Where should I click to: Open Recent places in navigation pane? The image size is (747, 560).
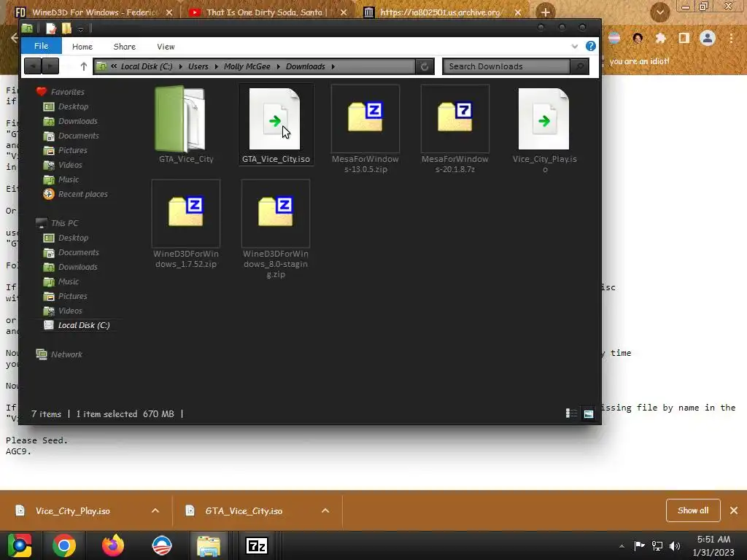82,194
